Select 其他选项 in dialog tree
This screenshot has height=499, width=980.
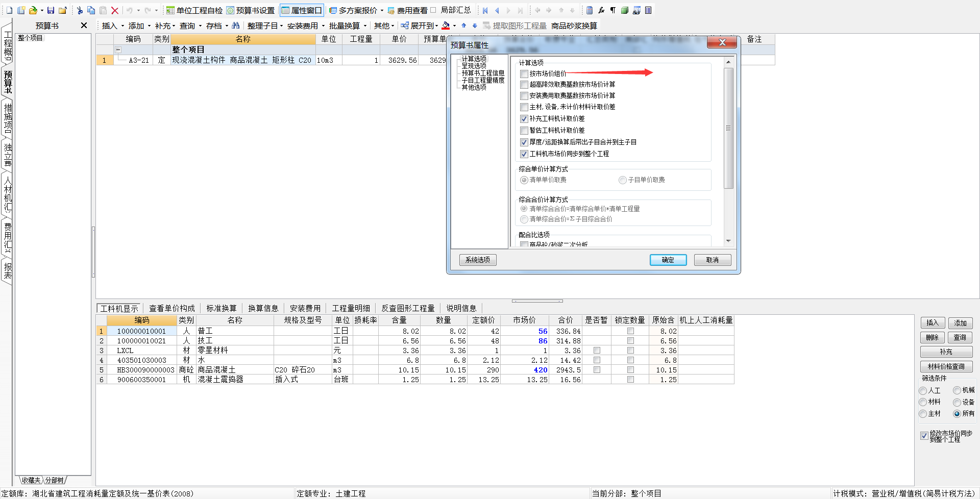pyautogui.click(x=474, y=87)
